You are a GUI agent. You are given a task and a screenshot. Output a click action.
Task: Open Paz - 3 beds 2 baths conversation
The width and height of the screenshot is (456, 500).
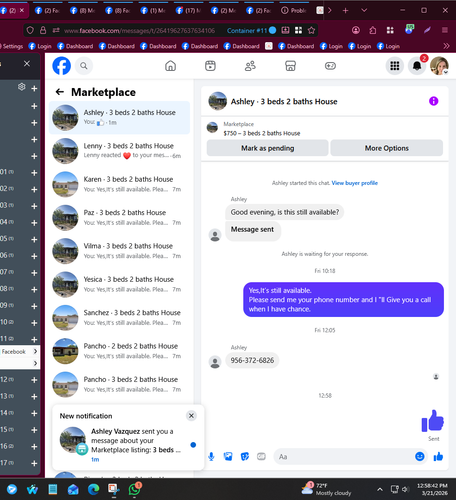[x=119, y=217]
